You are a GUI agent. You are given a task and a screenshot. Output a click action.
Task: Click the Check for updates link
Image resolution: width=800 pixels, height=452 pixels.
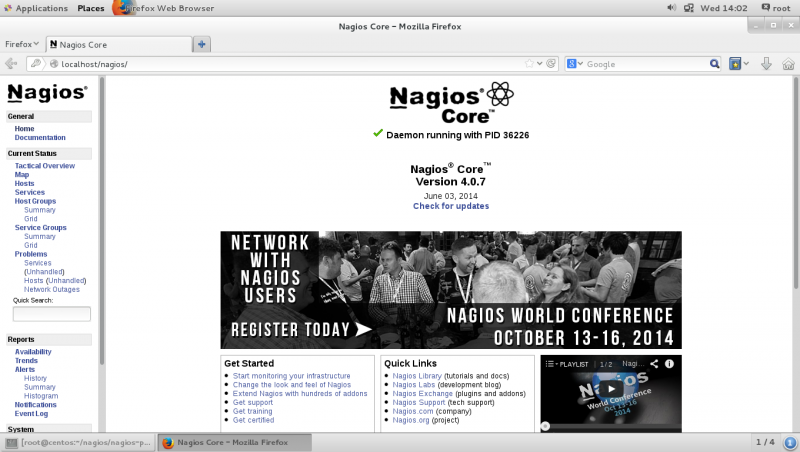(451, 206)
